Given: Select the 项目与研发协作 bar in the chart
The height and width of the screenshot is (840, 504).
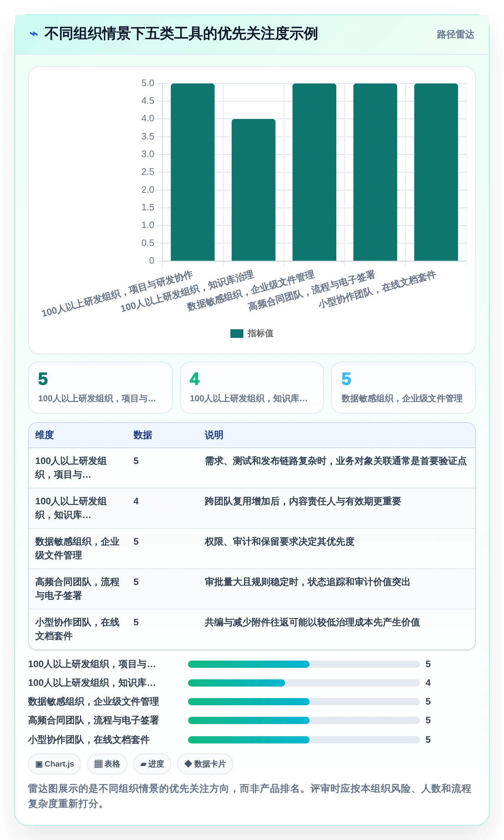Looking at the screenshot, I should (x=193, y=172).
